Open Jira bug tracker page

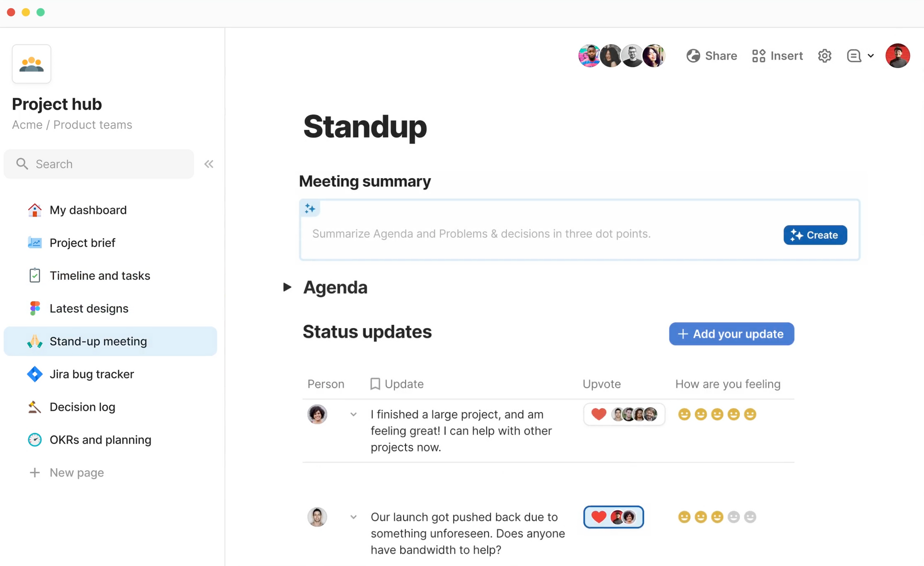tap(91, 374)
